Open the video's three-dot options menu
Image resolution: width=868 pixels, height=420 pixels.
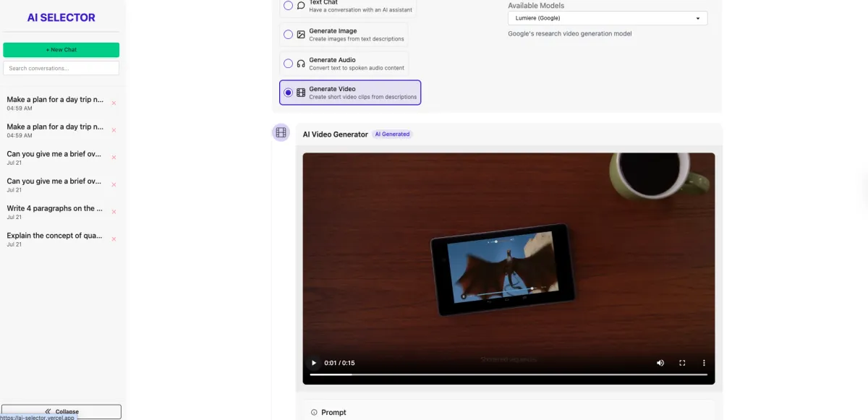click(704, 363)
